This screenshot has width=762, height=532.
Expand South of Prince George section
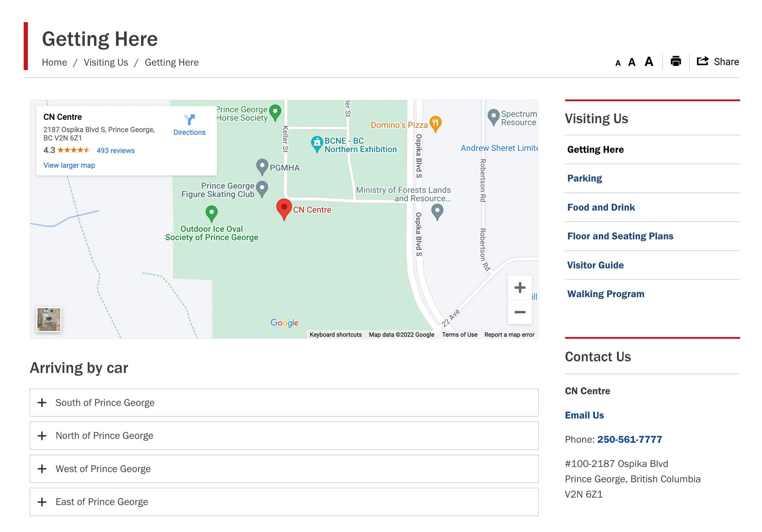pyautogui.click(x=284, y=402)
